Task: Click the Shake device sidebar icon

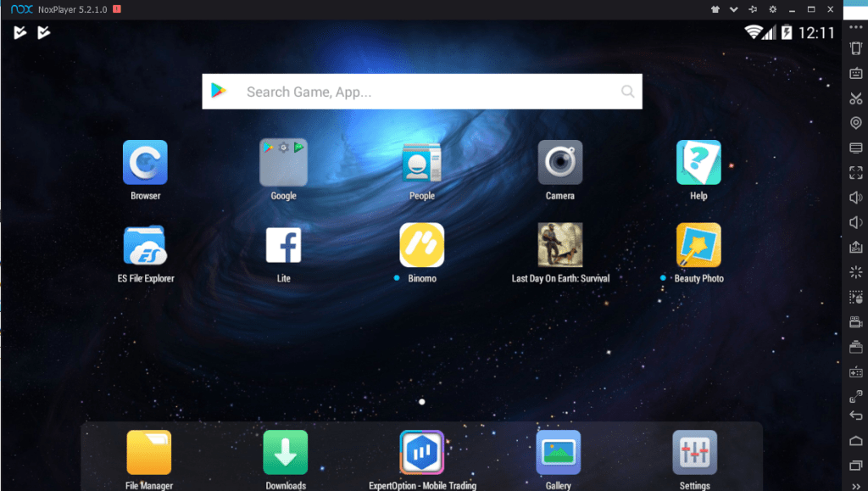Action: (856, 48)
